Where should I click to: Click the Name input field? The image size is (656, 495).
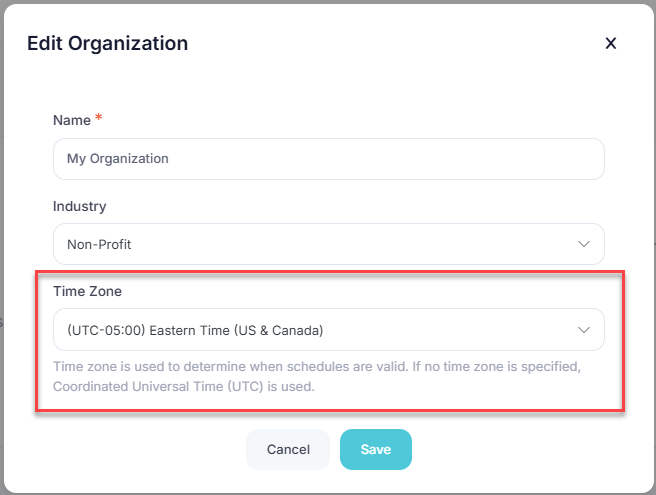[x=328, y=159]
